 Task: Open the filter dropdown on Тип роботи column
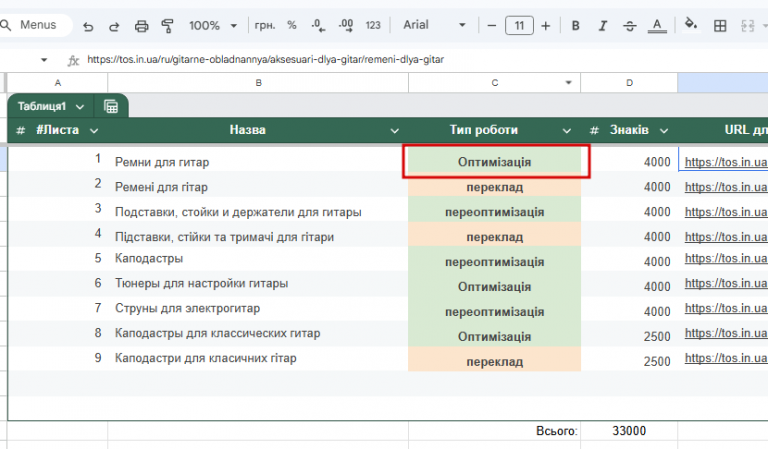tap(567, 131)
